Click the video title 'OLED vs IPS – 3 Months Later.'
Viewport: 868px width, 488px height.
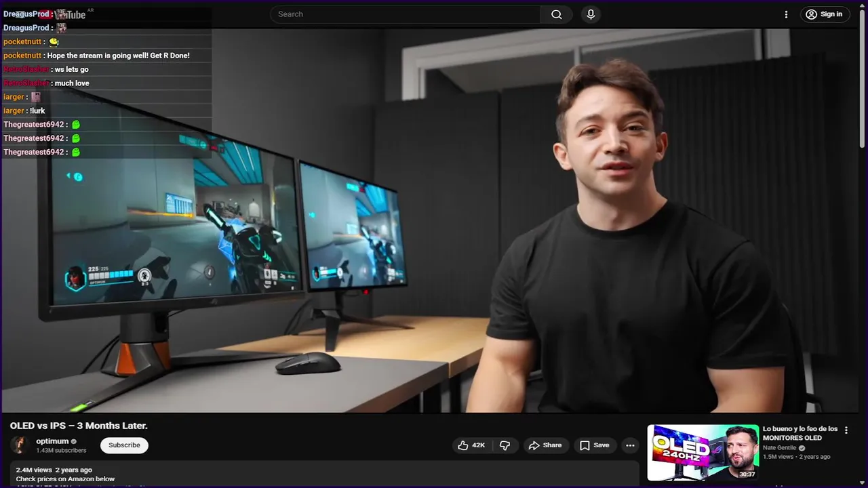(79, 426)
